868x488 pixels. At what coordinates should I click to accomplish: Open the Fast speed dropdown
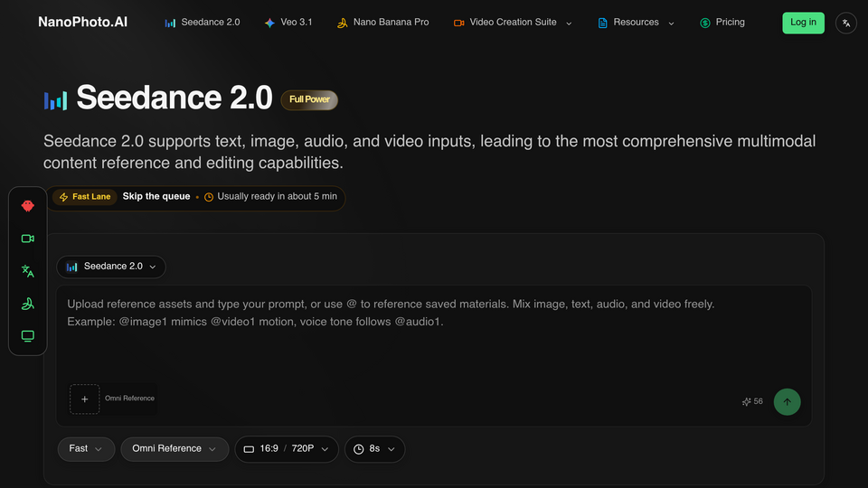coord(86,449)
